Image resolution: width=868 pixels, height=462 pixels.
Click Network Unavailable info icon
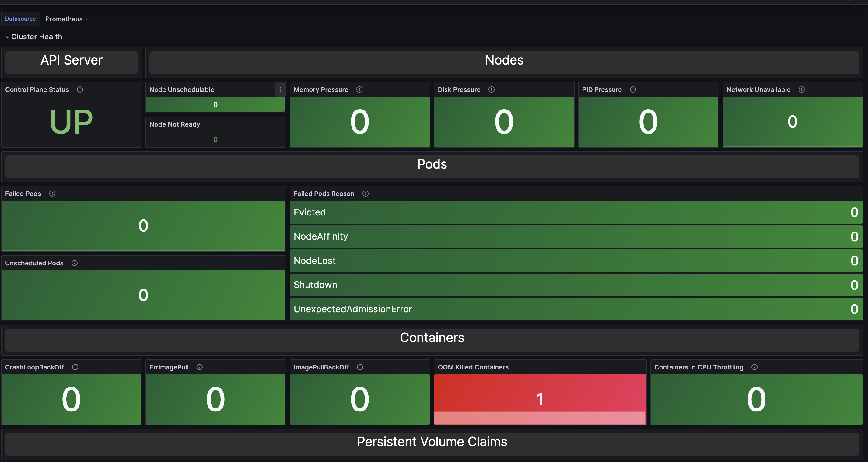[x=802, y=90]
